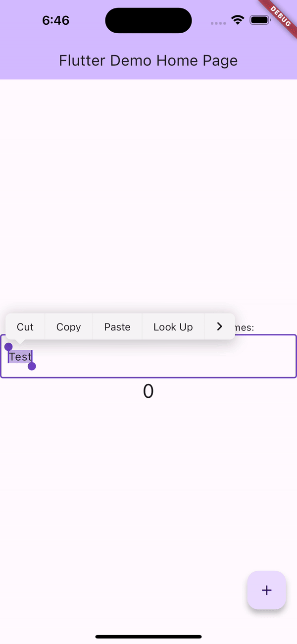This screenshot has width=297, height=644.
Task: Select Look Up in the selection toolbar
Action: tap(173, 327)
